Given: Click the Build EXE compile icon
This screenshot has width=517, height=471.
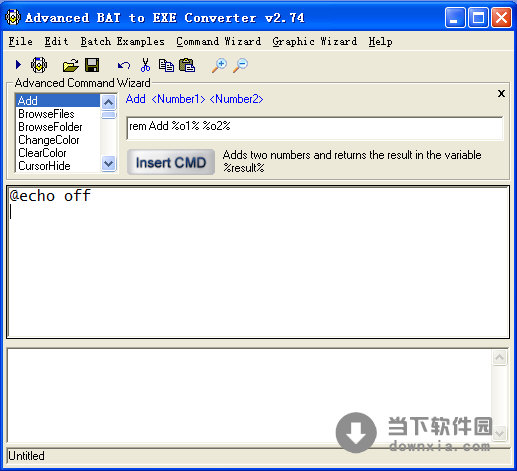Looking at the screenshot, I should 39,65.
